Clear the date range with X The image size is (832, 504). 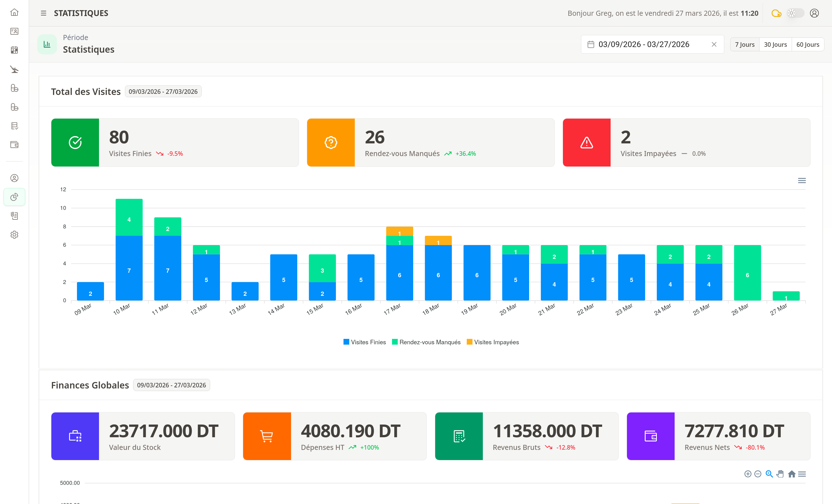[714, 45]
